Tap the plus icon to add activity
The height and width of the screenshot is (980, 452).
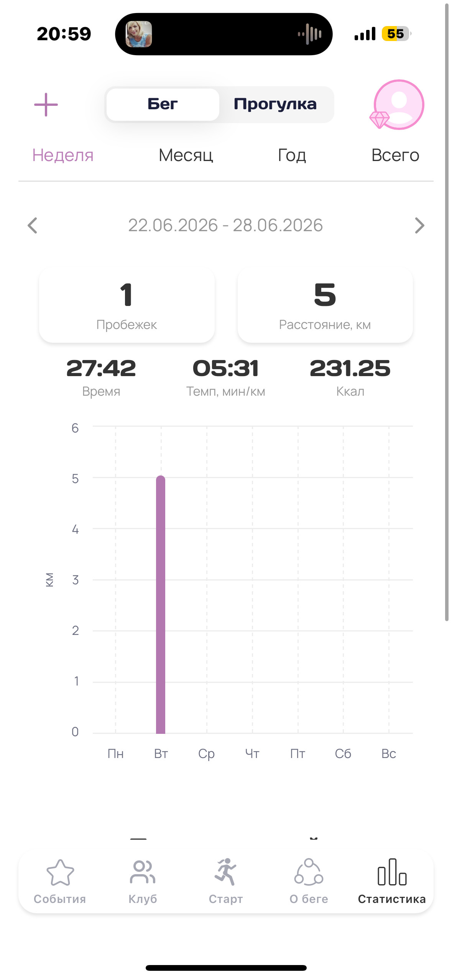click(x=46, y=105)
